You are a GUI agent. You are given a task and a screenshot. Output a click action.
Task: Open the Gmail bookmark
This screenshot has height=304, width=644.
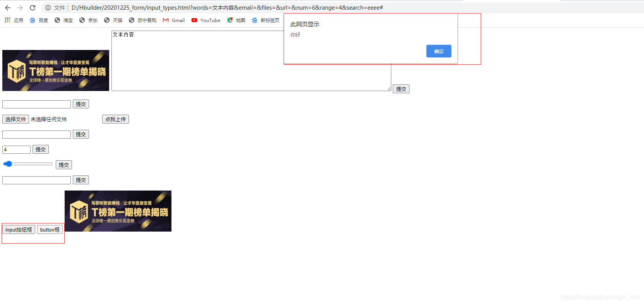(174, 20)
